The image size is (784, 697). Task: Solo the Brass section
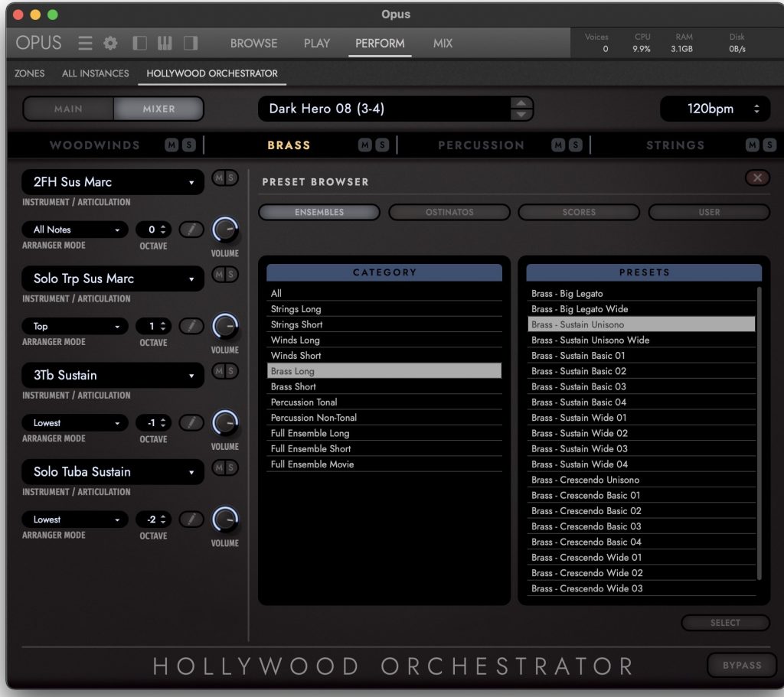pyautogui.click(x=382, y=145)
